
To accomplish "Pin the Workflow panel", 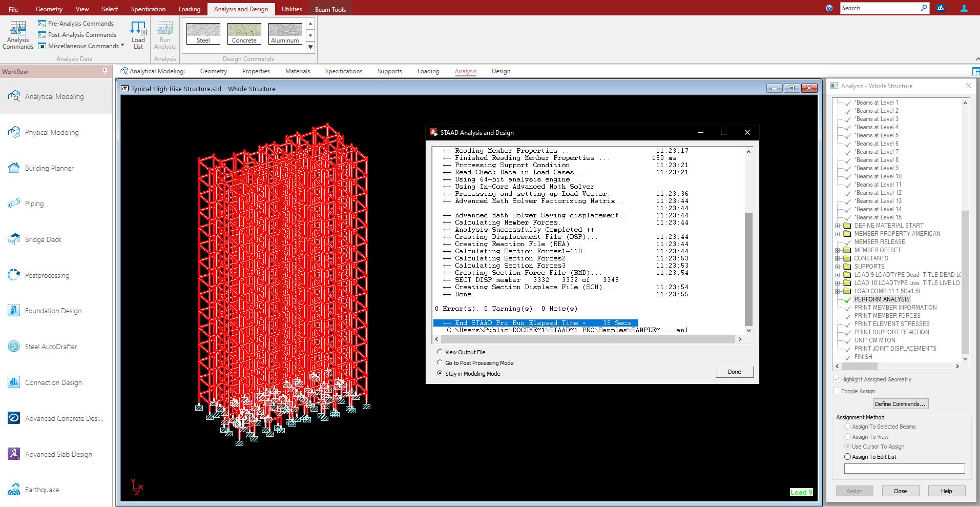I will [105, 71].
